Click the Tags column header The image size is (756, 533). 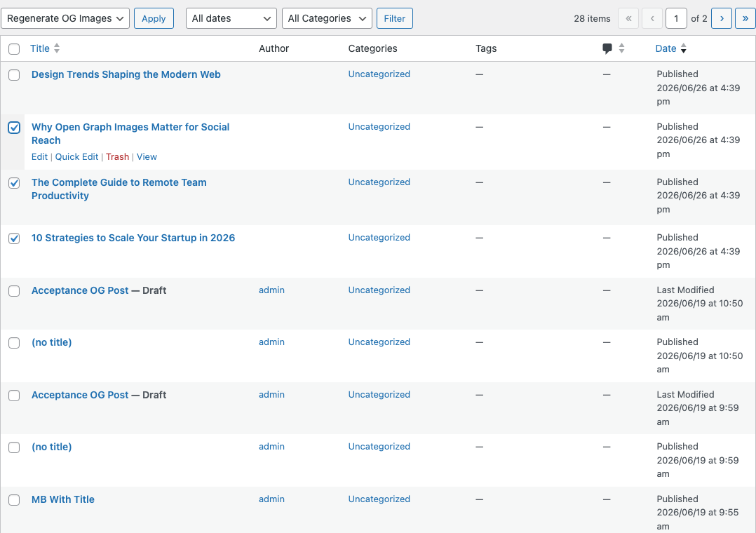486,48
